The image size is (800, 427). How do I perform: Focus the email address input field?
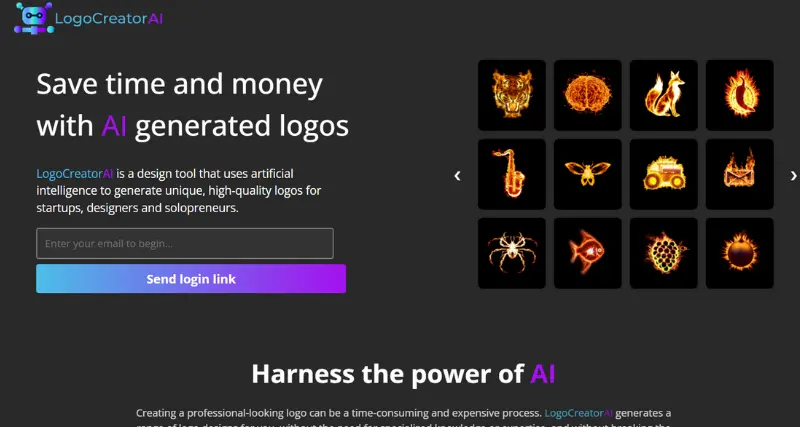(185, 243)
